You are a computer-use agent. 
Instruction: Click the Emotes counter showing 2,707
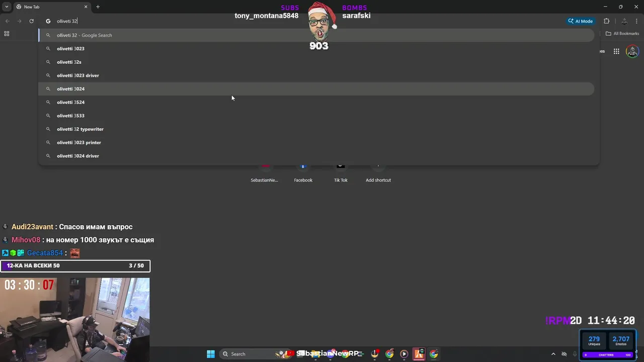pos(621,341)
